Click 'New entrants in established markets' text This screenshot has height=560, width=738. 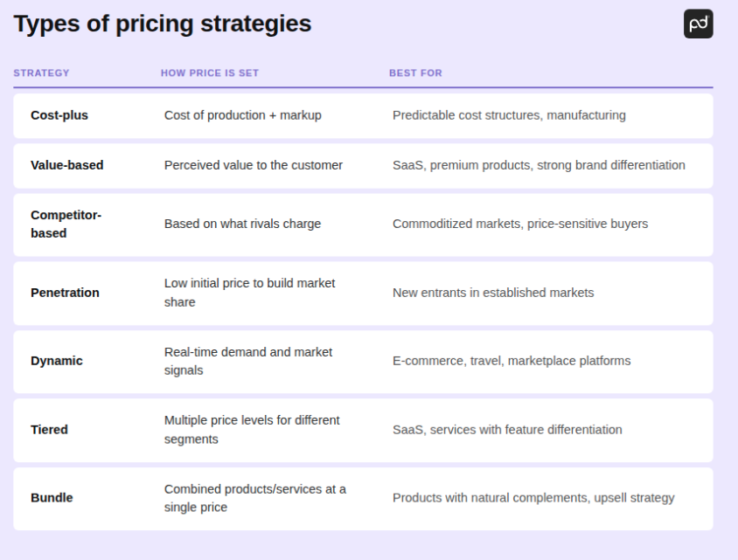point(493,293)
